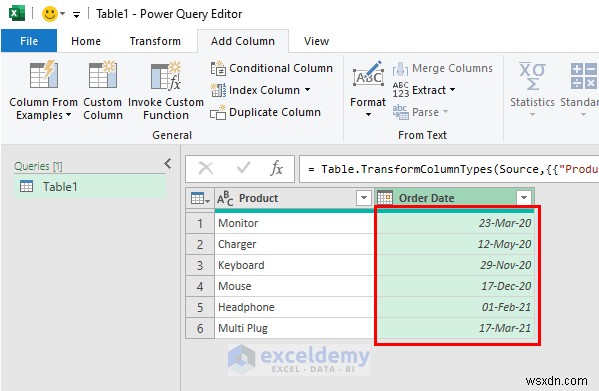Click the Product column ABC type icon
This screenshot has width=599, height=391.
[x=225, y=199]
